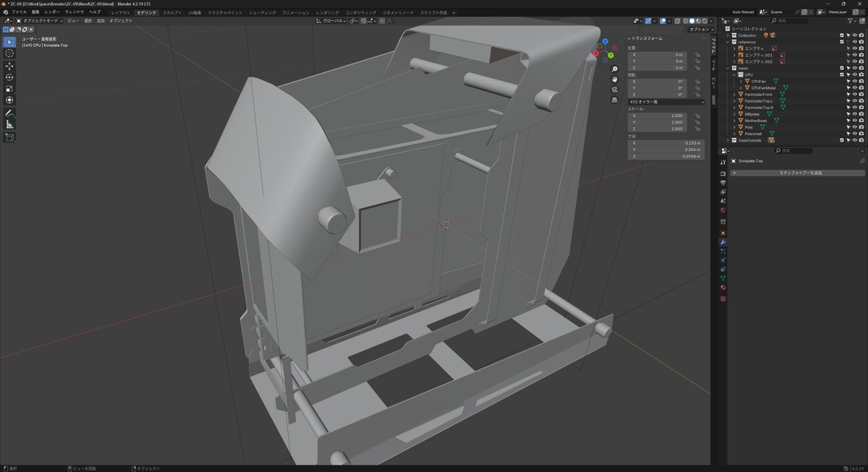Open the outliner filter dropdown
This screenshot has width=868, height=472.
(854, 21)
